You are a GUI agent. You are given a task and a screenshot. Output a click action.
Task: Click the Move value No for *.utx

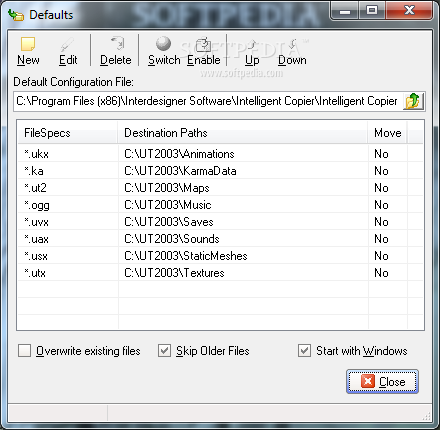pos(381,273)
